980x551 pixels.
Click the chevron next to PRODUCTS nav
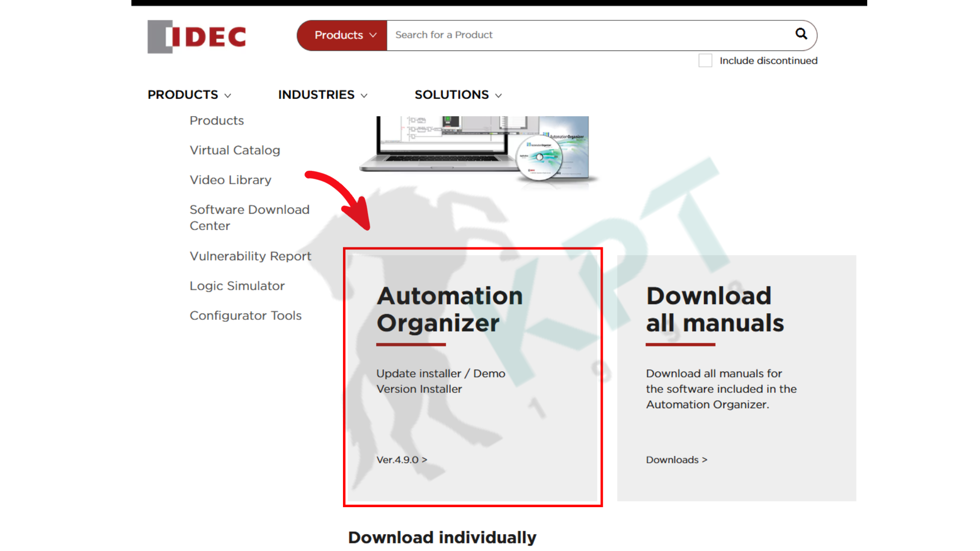pos(228,95)
